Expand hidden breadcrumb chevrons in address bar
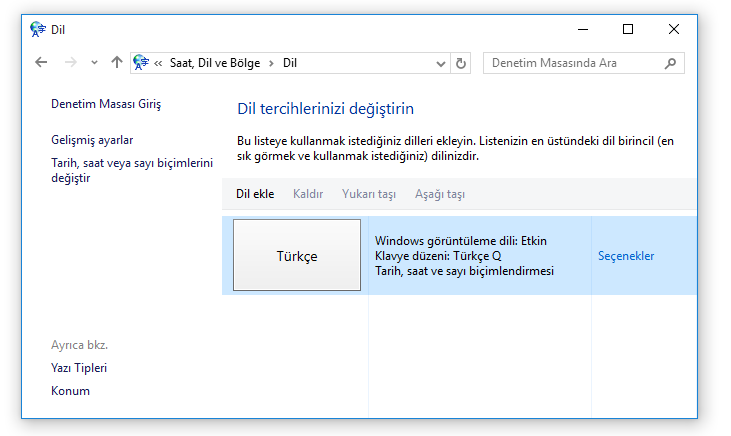 click(x=158, y=63)
